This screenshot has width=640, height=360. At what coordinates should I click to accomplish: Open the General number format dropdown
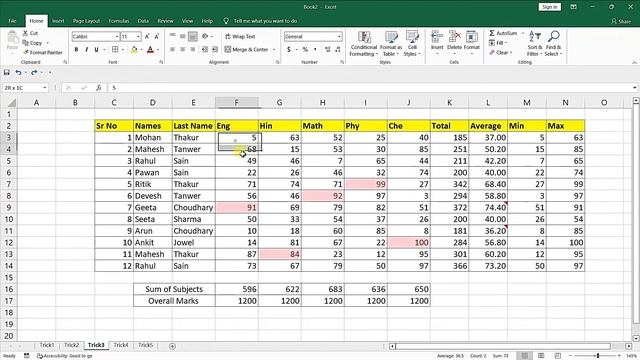339,37
